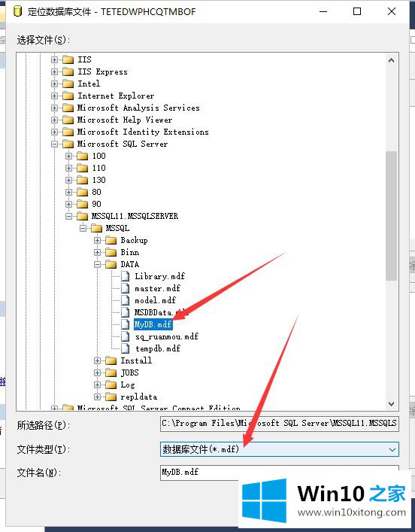Maximize the locate database files dialog
The height and width of the screenshot is (532, 415).
[357, 11]
